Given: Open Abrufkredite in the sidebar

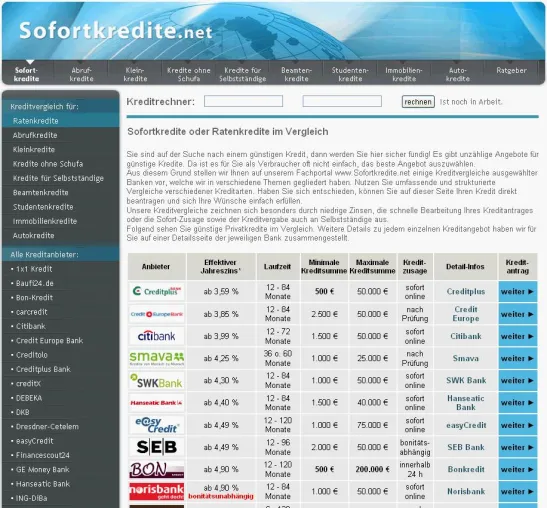Looking at the screenshot, I should [x=35, y=135].
